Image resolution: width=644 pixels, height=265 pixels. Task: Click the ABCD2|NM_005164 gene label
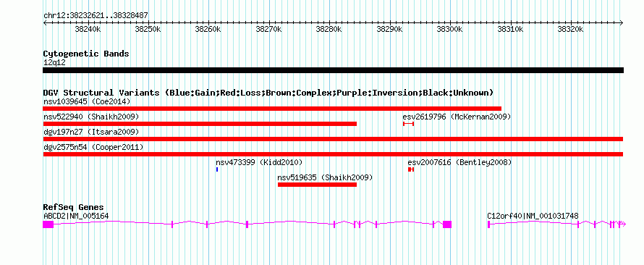[76, 216]
